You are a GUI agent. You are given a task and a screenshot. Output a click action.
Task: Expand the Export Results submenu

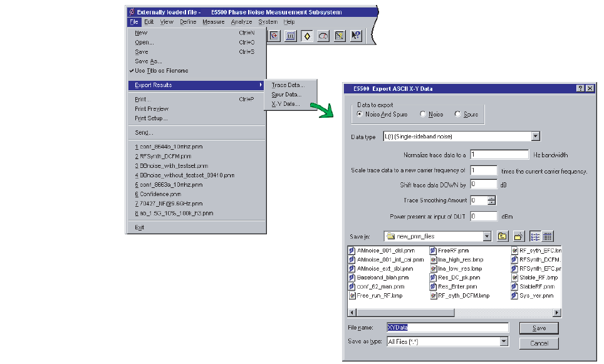197,85
